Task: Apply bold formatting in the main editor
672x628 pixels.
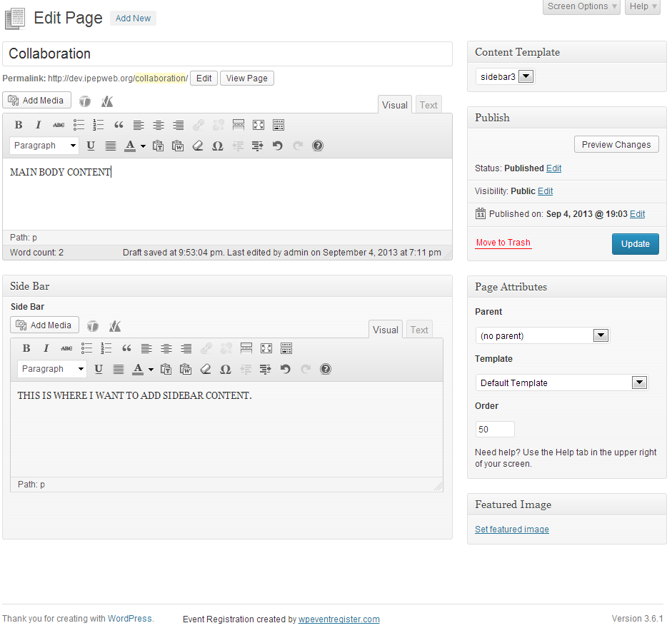Action: (x=18, y=124)
